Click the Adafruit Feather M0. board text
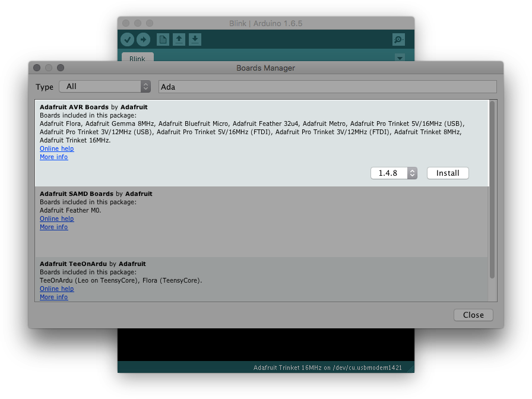 (70, 210)
